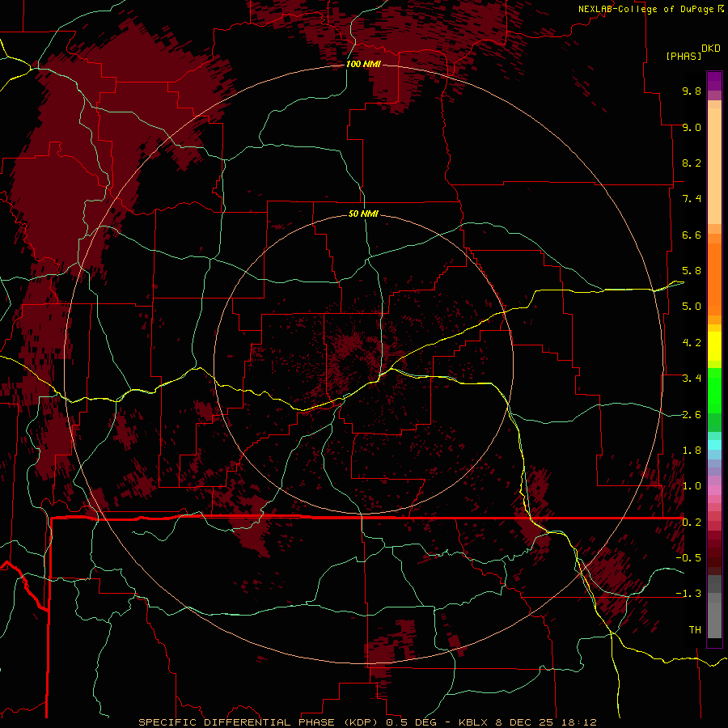Click the '50 NMI' range ring label
Viewport: 728px width, 728px height.
click(x=363, y=214)
